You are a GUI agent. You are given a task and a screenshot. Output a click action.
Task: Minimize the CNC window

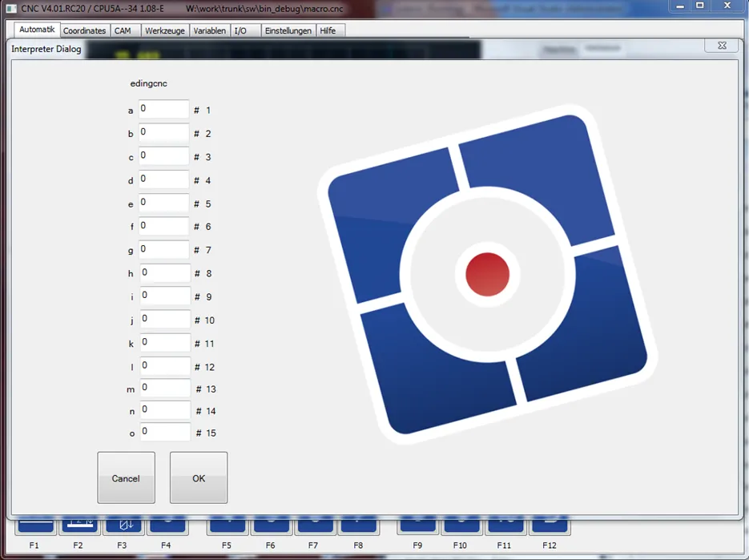(680, 6)
